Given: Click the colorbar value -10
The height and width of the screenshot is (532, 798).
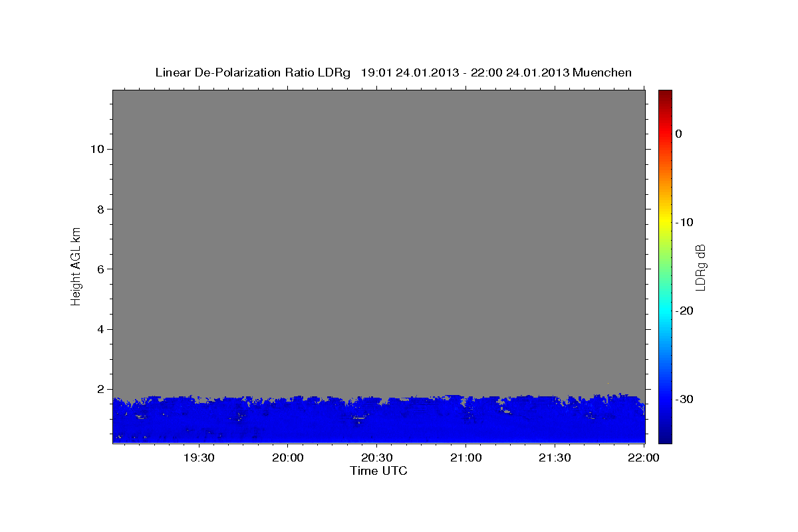Looking at the screenshot, I should point(684,222).
